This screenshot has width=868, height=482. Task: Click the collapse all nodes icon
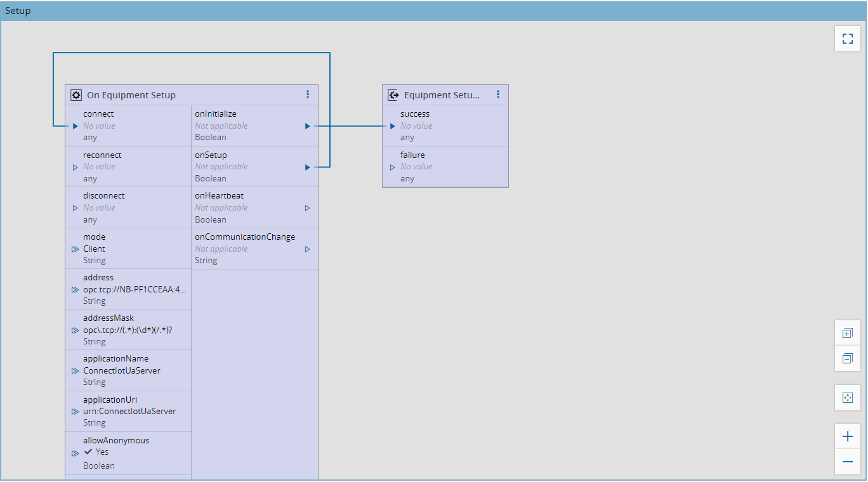click(x=847, y=359)
